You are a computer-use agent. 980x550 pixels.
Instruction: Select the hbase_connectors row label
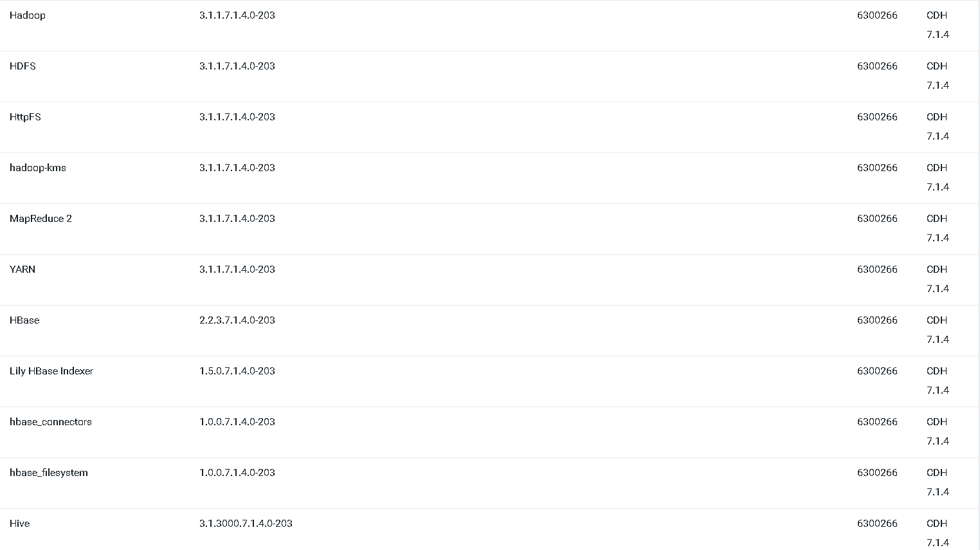pyautogui.click(x=51, y=422)
